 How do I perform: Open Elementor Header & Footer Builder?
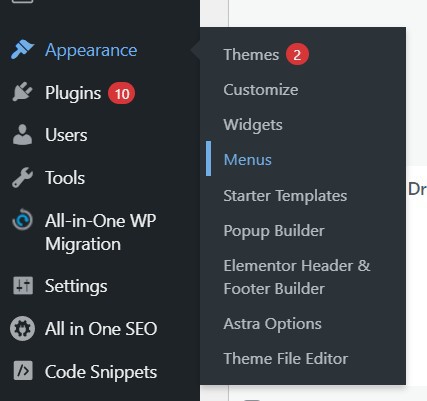[x=297, y=277]
